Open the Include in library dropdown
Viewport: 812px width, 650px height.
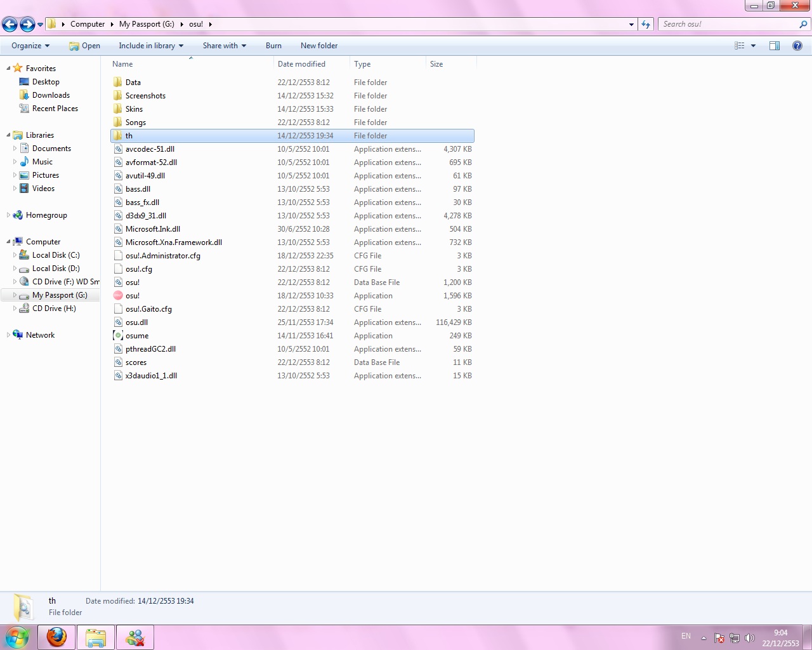151,46
